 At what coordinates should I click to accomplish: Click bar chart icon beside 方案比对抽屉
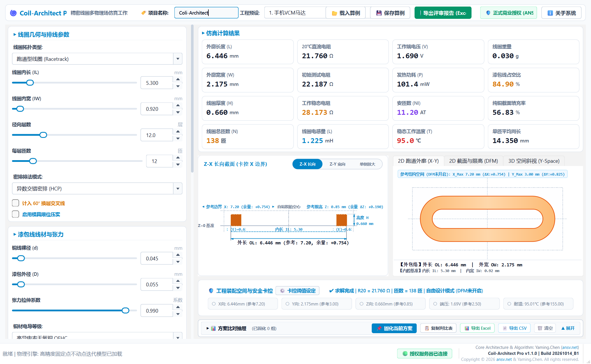(x=213, y=328)
